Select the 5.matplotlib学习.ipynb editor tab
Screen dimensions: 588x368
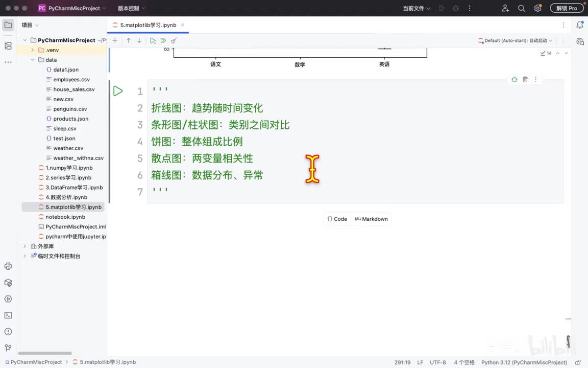(x=148, y=25)
